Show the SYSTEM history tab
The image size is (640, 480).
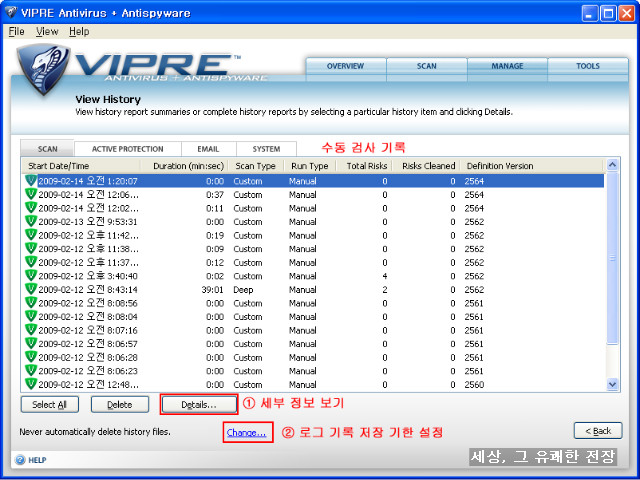(x=266, y=149)
